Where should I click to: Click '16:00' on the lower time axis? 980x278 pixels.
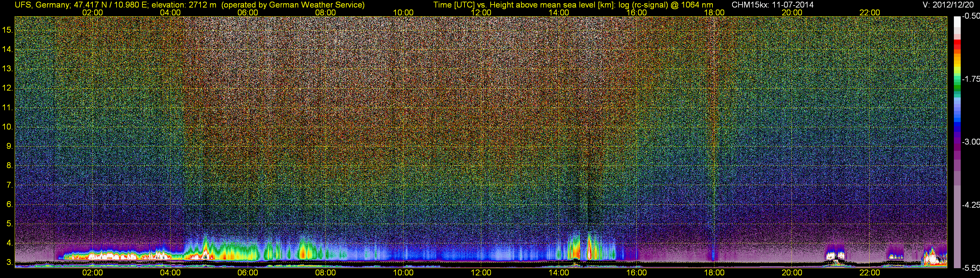tap(636, 273)
